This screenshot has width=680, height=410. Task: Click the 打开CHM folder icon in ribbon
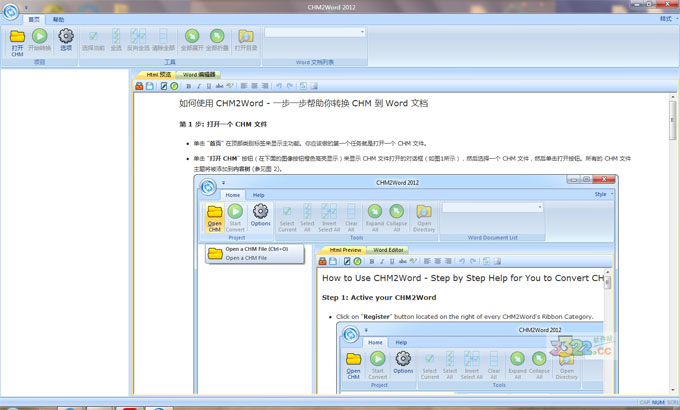[17, 38]
